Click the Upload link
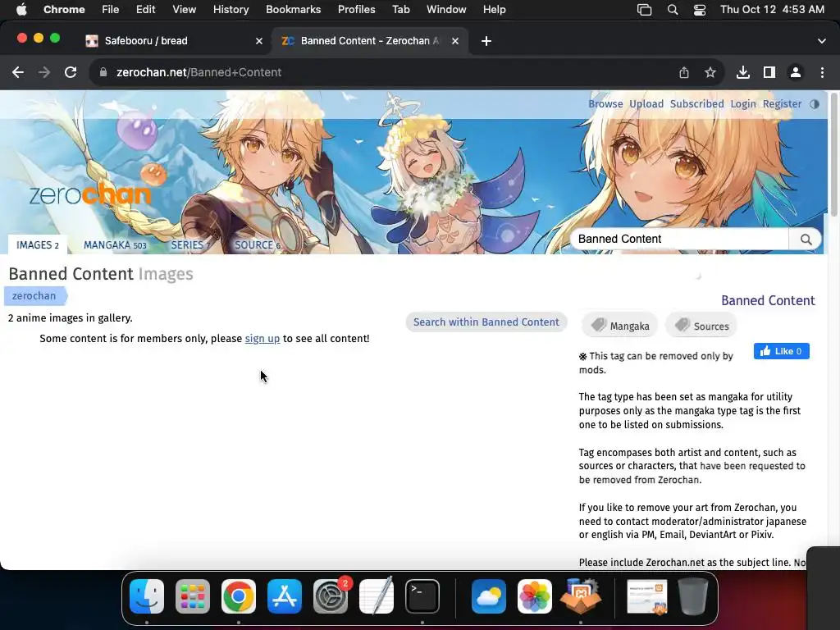The width and height of the screenshot is (840, 630). [646, 104]
